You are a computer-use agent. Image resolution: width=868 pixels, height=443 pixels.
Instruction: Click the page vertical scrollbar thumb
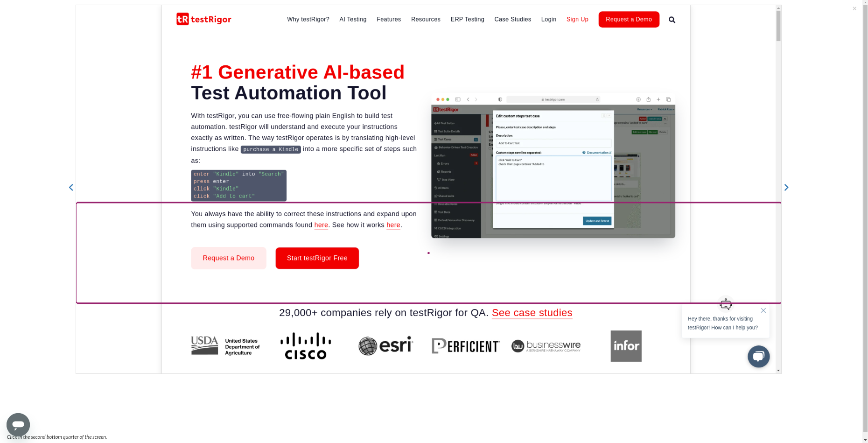point(778,26)
